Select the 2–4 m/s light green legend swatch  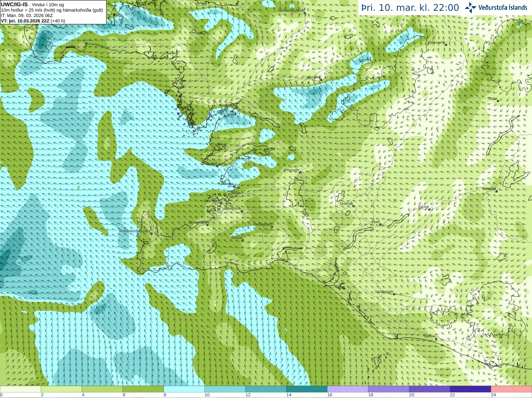pyautogui.click(x=61, y=389)
